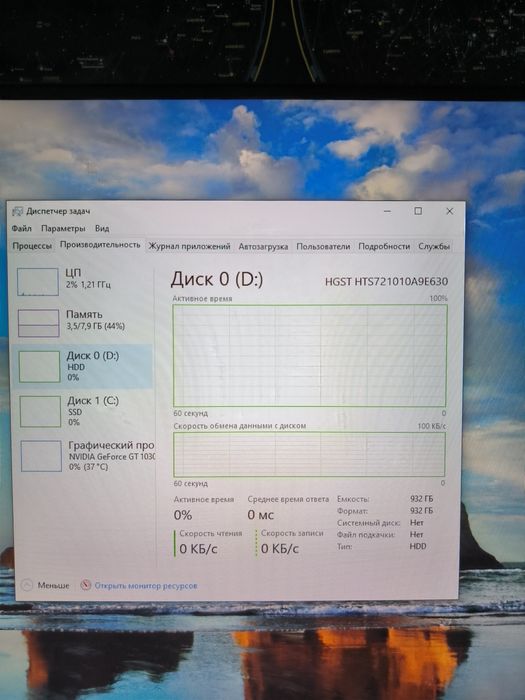Click the GPU mini graph thumbnail

(42, 456)
